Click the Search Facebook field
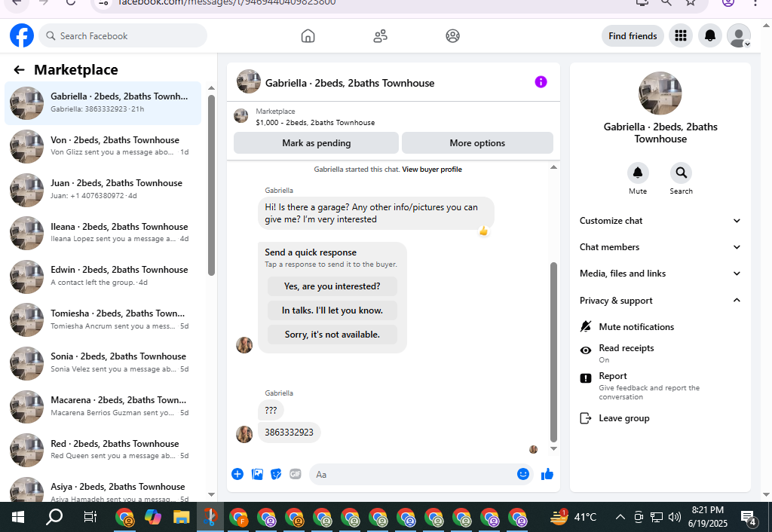Viewport: 772px width, 532px height. pyautogui.click(x=123, y=36)
